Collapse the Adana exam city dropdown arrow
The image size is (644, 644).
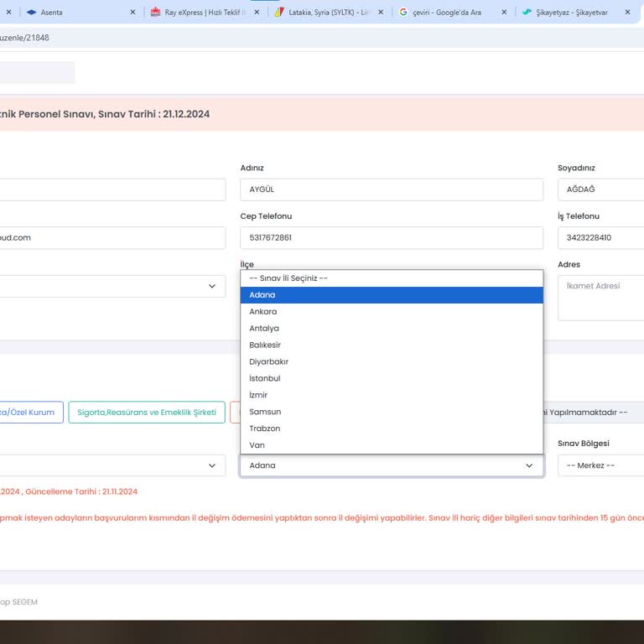point(529,465)
